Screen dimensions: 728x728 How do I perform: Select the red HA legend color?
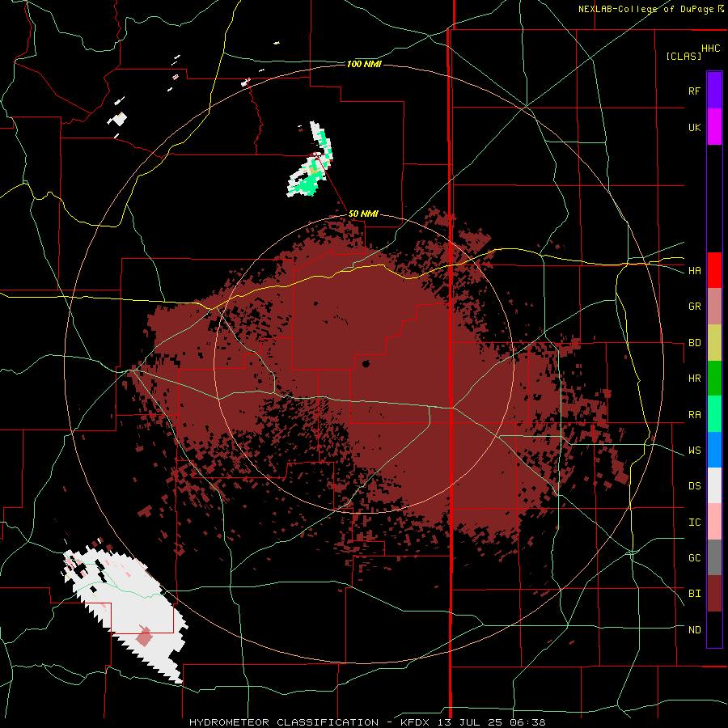point(714,270)
